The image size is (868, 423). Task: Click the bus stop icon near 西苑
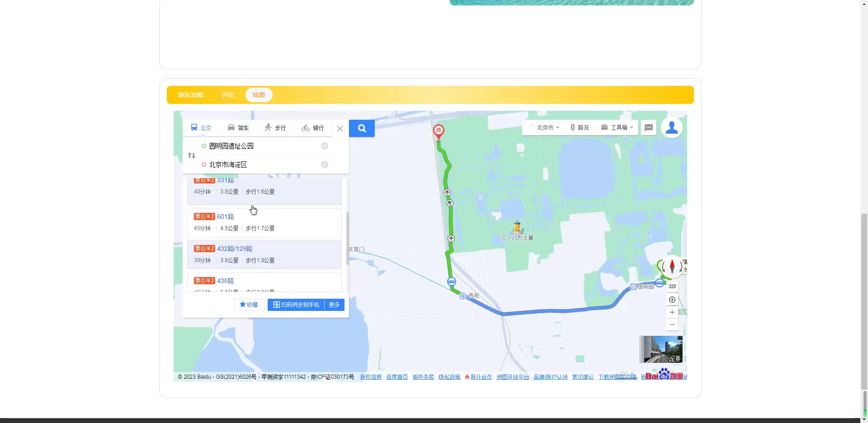point(452,282)
